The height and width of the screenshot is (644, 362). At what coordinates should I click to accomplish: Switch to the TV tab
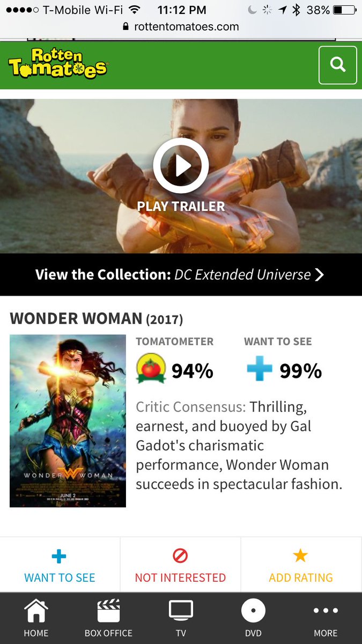pyautogui.click(x=181, y=618)
